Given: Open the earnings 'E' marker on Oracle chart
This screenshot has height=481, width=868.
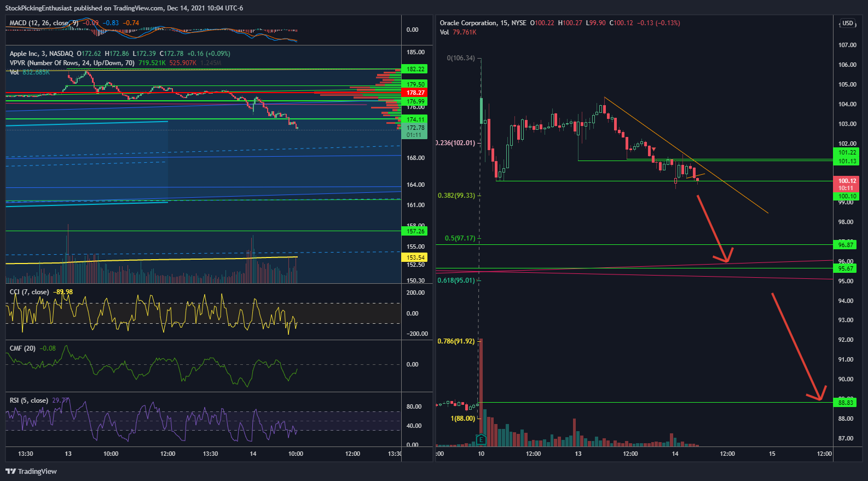Looking at the screenshot, I should point(481,439).
